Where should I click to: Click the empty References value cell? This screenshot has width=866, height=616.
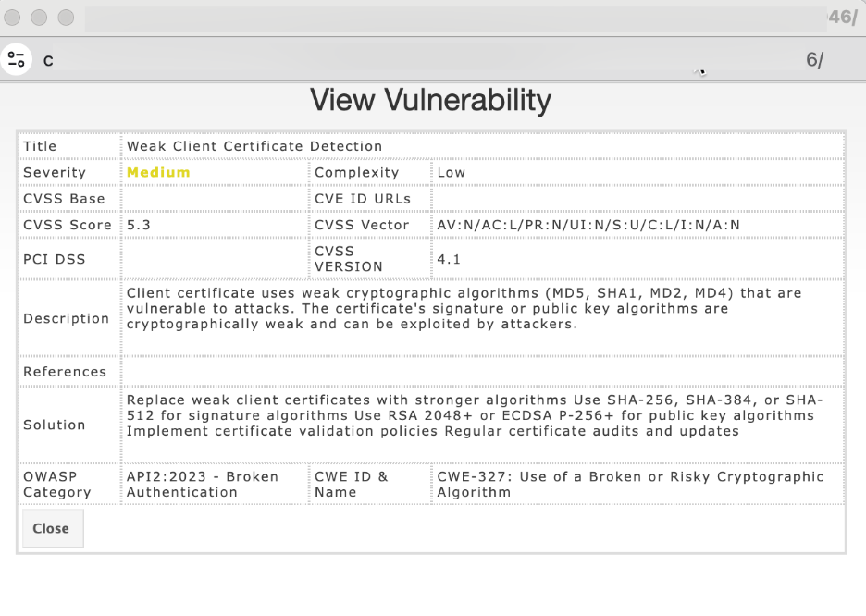pos(481,372)
